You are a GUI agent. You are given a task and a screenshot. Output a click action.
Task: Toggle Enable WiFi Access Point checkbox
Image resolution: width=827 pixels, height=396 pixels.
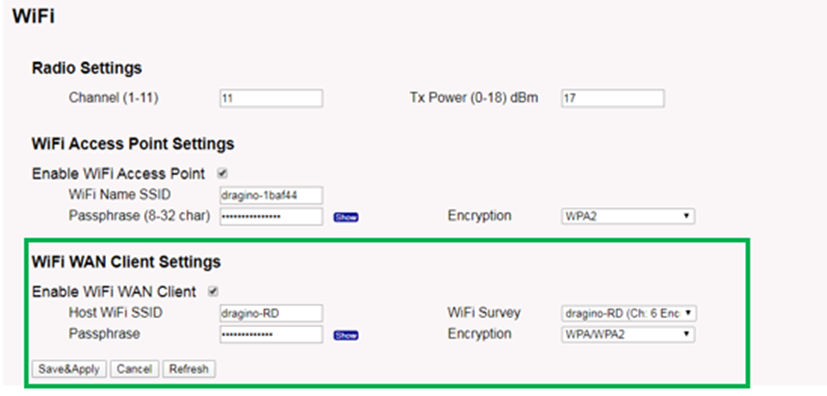tap(223, 173)
